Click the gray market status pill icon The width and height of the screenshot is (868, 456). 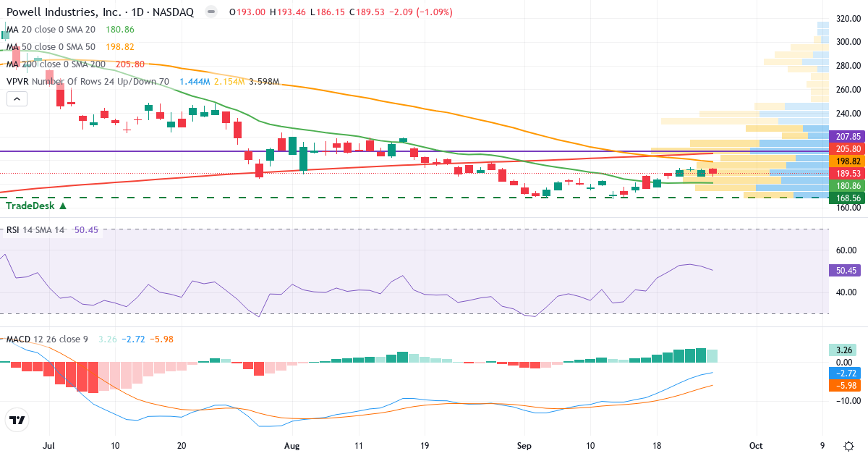[210, 12]
